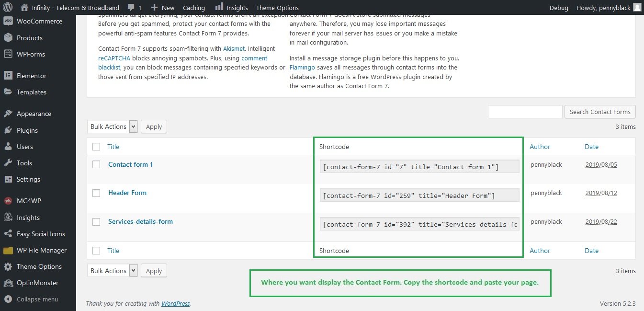Image resolution: width=644 pixels, height=311 pixels.
Task: Tick the select-all checkbox in table footer
Action: point(96,251)
